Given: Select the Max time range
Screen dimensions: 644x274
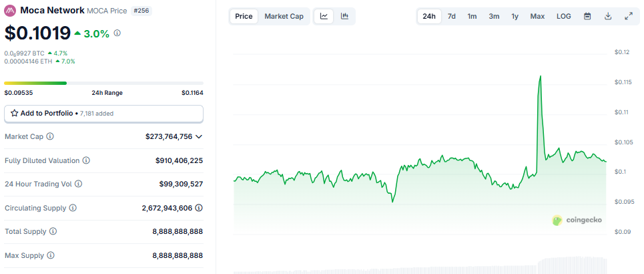Looking at the screenshot, I should [537, 16].
